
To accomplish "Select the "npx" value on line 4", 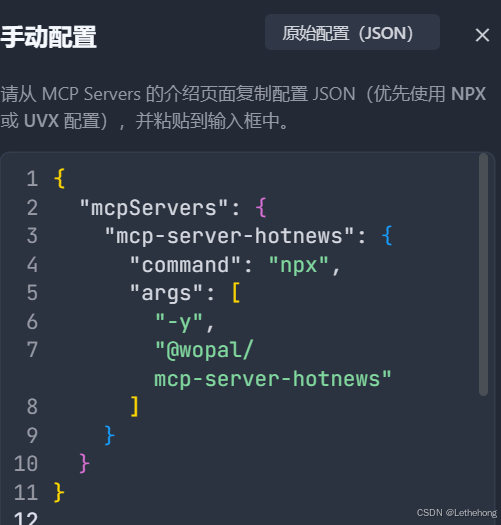I will [299, 265].
